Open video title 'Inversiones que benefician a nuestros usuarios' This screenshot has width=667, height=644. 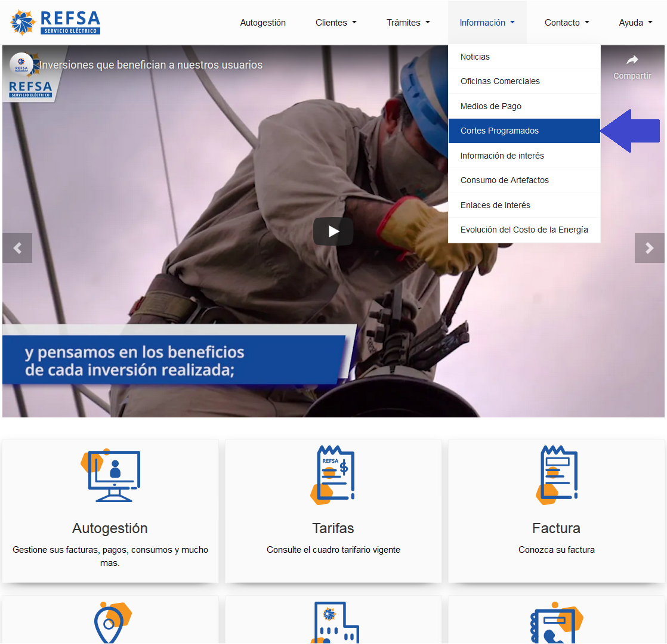[x=151, y=65]
